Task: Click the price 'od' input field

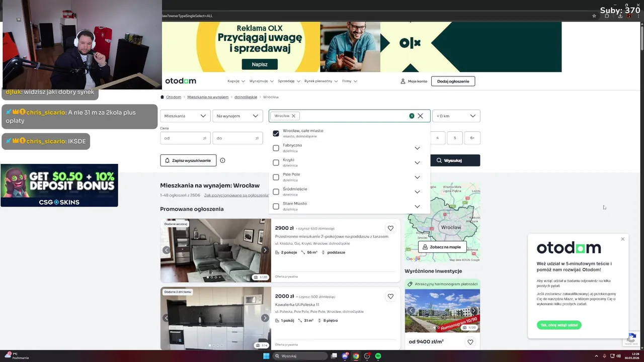Action: (185, 138)
